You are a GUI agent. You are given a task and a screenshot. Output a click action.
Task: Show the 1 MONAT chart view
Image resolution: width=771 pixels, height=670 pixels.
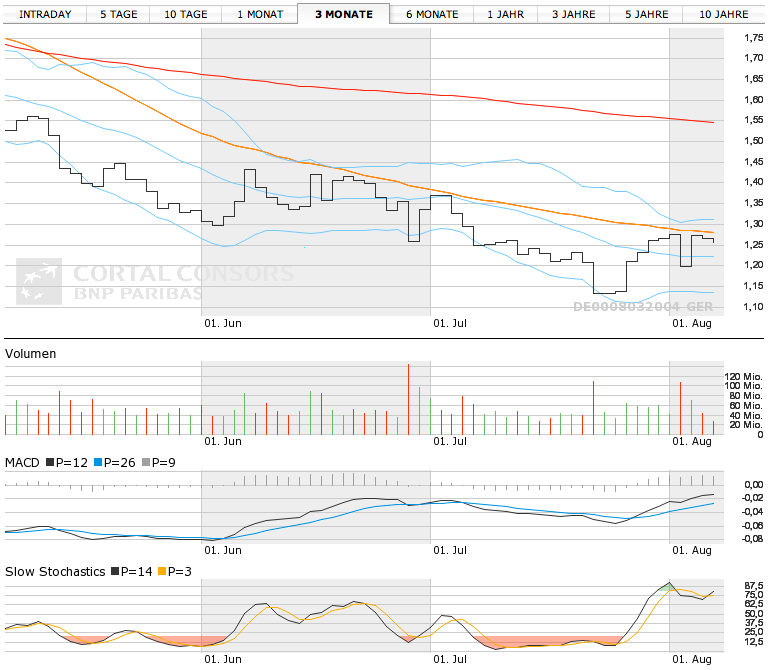coord(260,14)
